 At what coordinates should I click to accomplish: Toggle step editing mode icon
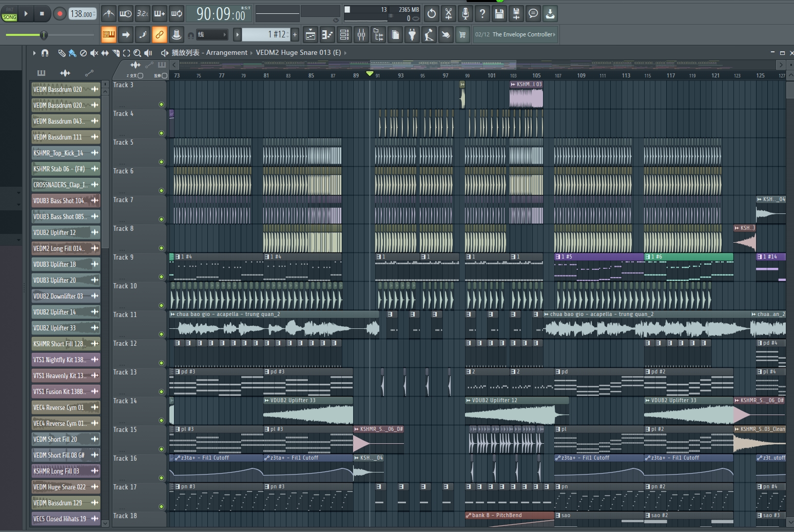[142, 35]
